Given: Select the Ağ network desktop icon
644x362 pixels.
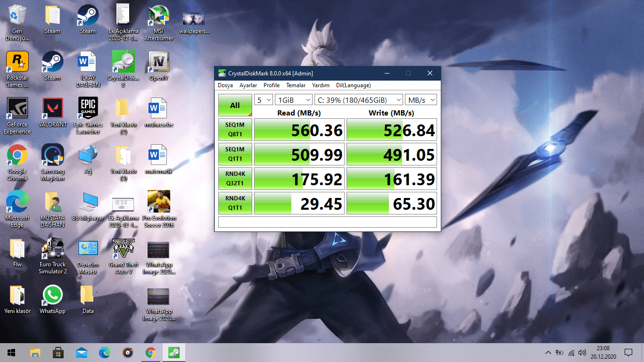Looking at the screenshot, I should (88, 159).
